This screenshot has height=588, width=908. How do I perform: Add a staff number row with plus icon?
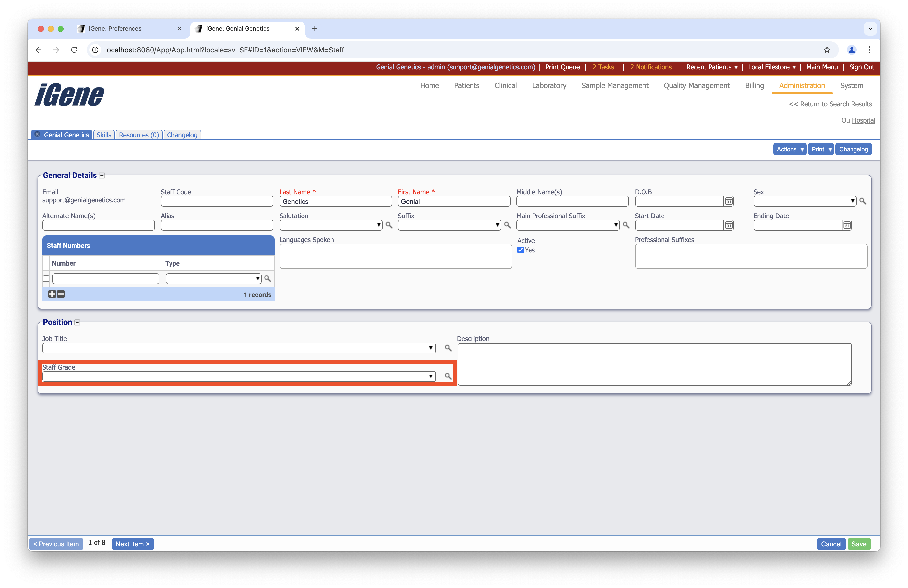[x=52, y=294]
